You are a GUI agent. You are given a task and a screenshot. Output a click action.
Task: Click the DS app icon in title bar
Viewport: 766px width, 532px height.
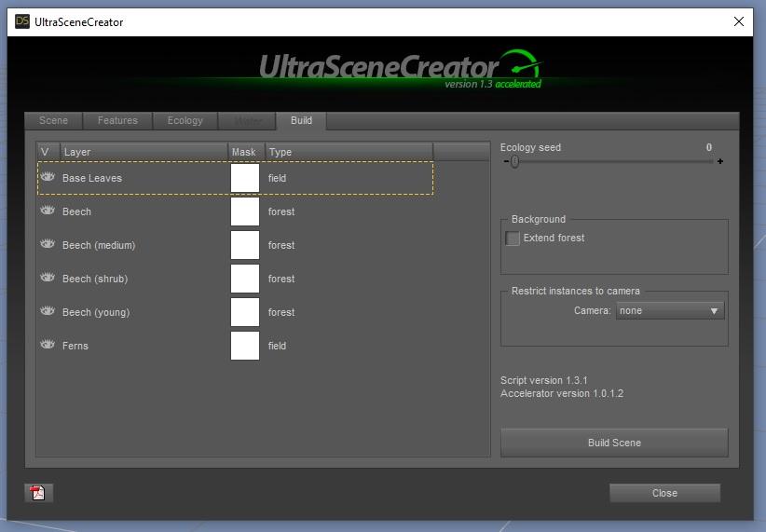[22, 21]
